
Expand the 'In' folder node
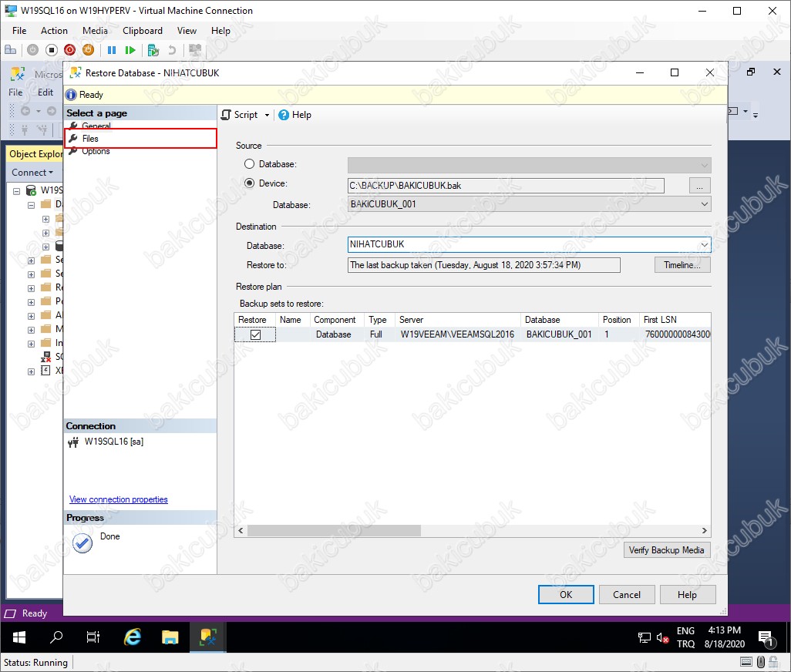(x=32, y=344)
